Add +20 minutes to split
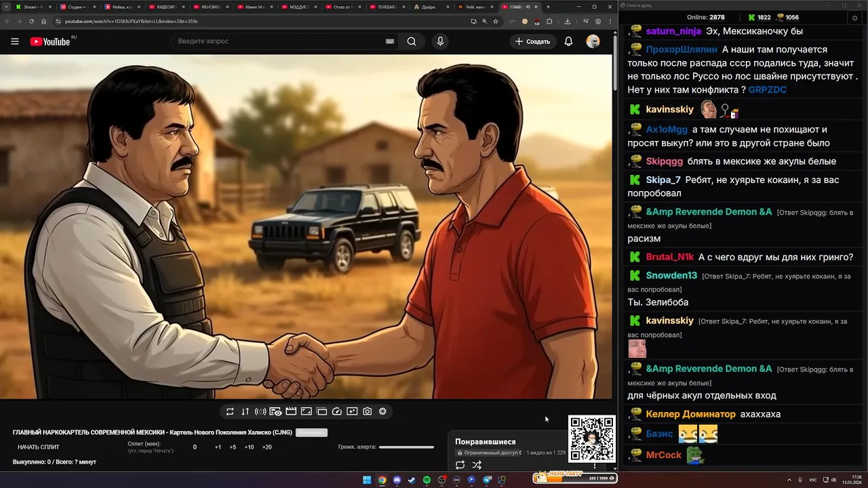This screenshot has width=868, height=488. pos(267,447)
